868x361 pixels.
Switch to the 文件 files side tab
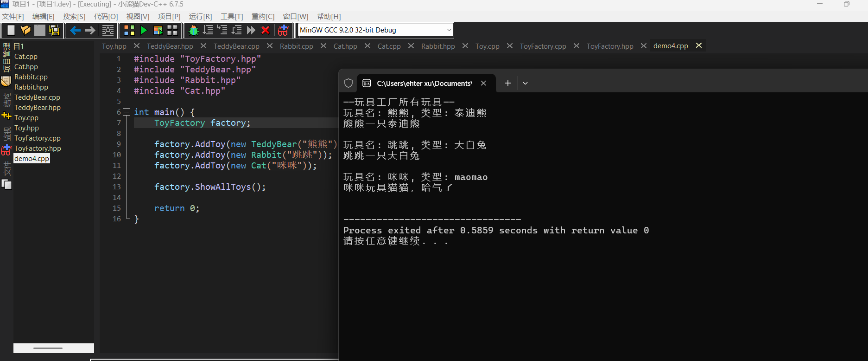click(6, 168)
